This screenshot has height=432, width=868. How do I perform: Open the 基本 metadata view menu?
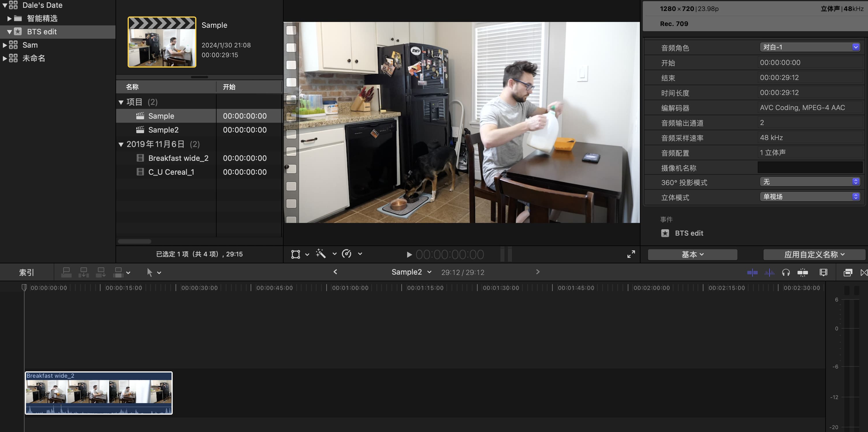pyautogui.click(x=692, y=254)
